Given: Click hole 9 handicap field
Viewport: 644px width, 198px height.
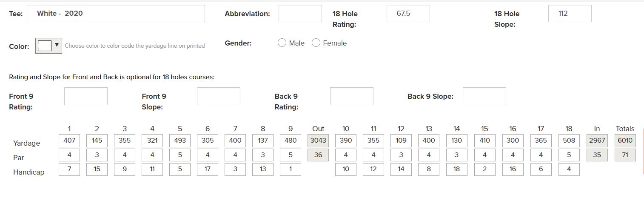Looking at the screenshot, I should coord(291,169).
